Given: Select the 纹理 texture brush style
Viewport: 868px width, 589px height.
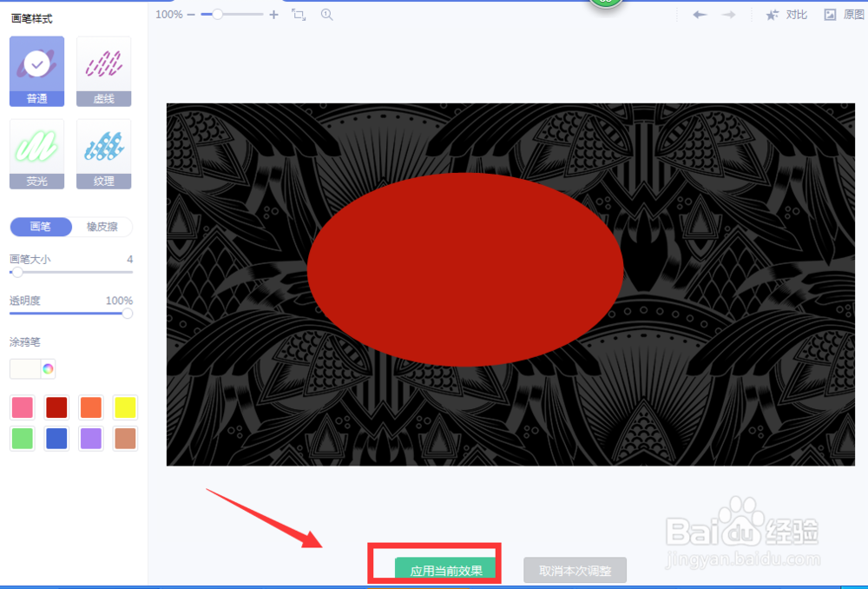Looking at the screenshot, I should point(103,154).
